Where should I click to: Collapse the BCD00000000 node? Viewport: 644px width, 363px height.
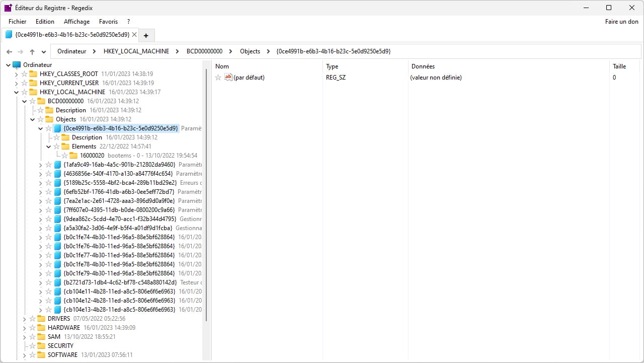(x=24, y=101)
